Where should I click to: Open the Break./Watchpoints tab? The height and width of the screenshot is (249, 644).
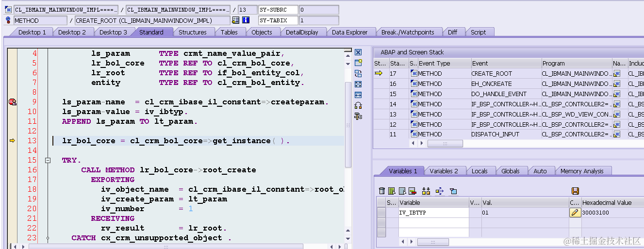(x=408, y=32)
